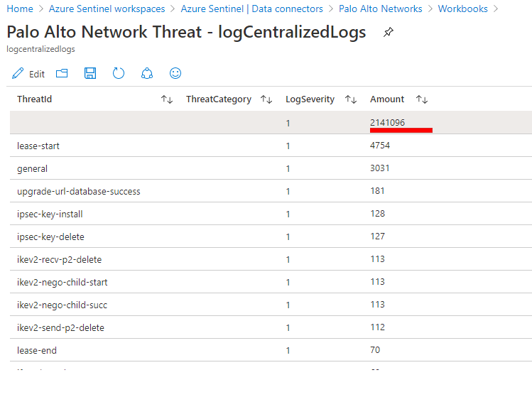Select the ipsec-key-delete row
Viewport: 532px width, 397px height.
(x=271, y=236)
